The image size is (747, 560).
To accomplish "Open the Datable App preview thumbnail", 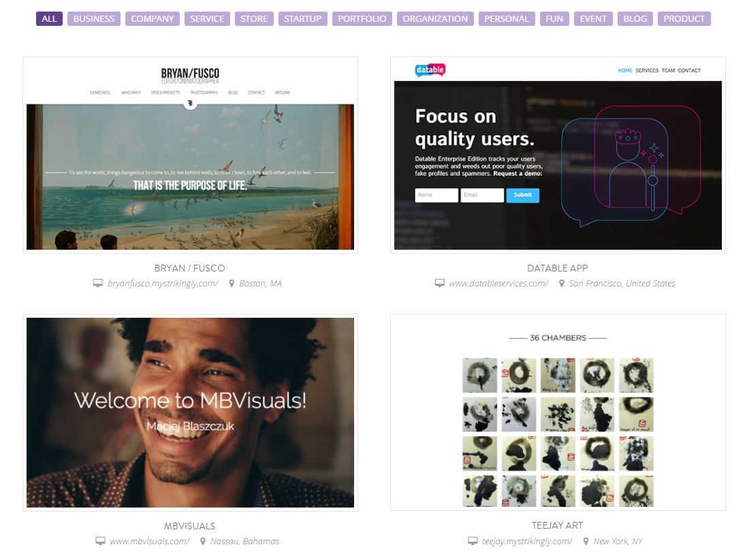I will 558,155.
